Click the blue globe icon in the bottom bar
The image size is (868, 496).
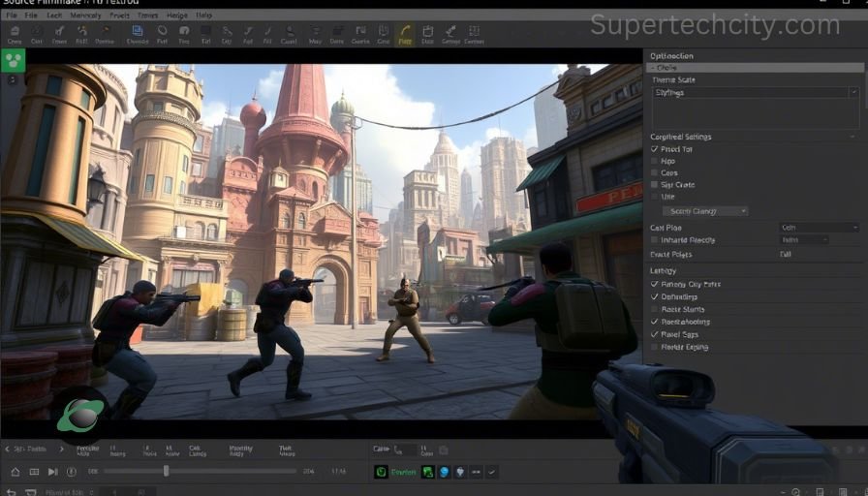[x=444, y=472]
